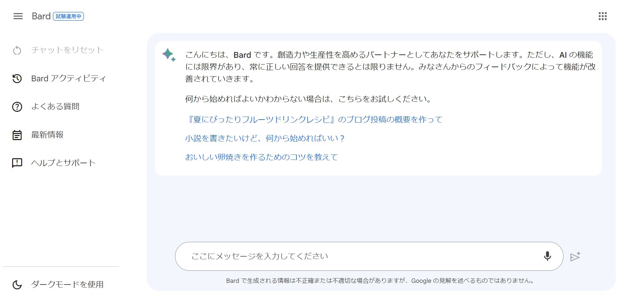Click the おいしい卵焼き suggestion link

click(x=262, y=157)
